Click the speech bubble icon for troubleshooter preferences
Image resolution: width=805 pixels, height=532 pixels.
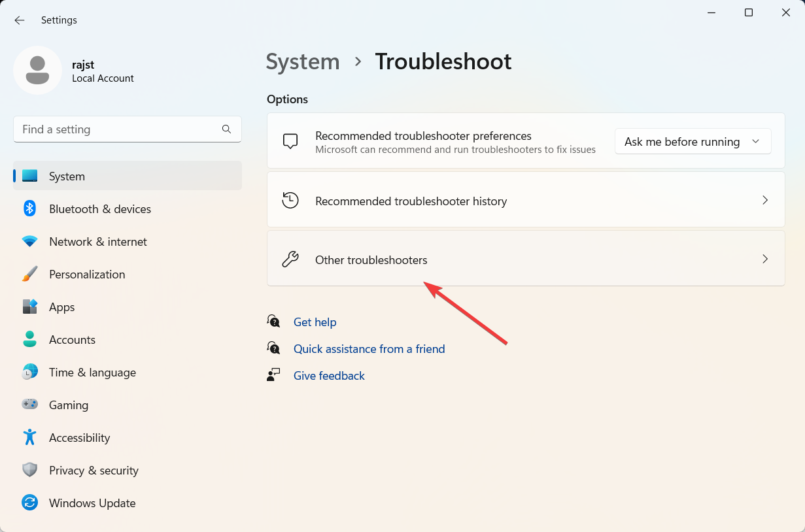pos(290,141)
